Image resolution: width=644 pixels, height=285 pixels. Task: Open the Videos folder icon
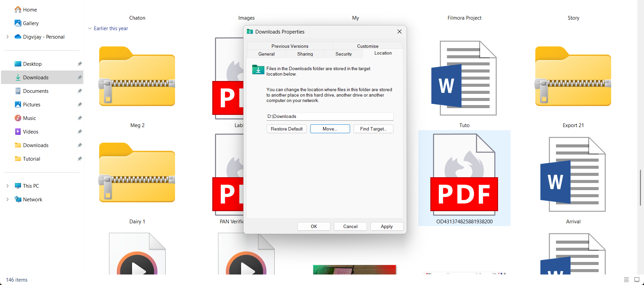coord(18,131)
